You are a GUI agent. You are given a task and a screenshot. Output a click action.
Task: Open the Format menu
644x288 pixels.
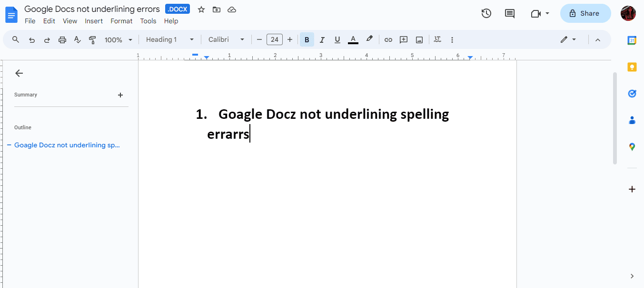(121, 21)
